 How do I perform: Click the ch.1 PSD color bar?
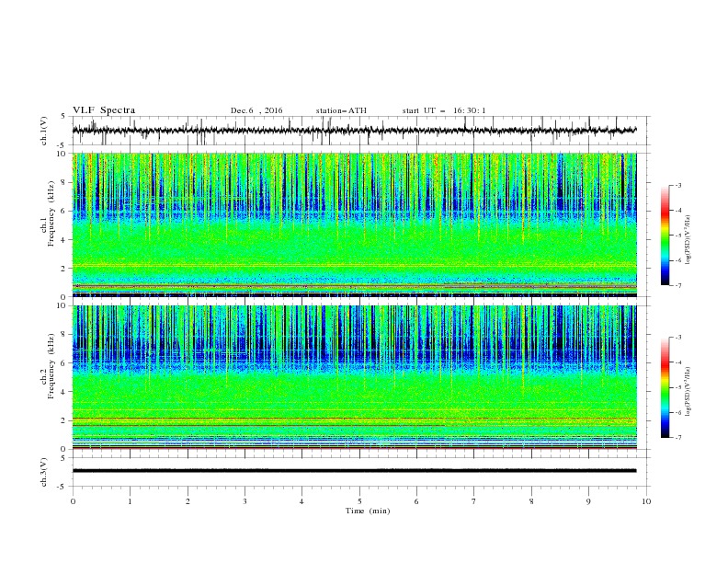(665, 236)
